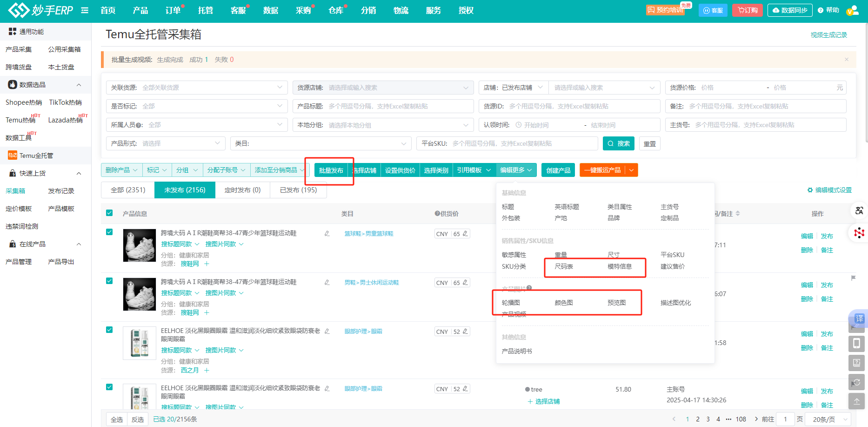Select 模特信息 in the edit menu
868x427 pixels.
coord(620,266)
